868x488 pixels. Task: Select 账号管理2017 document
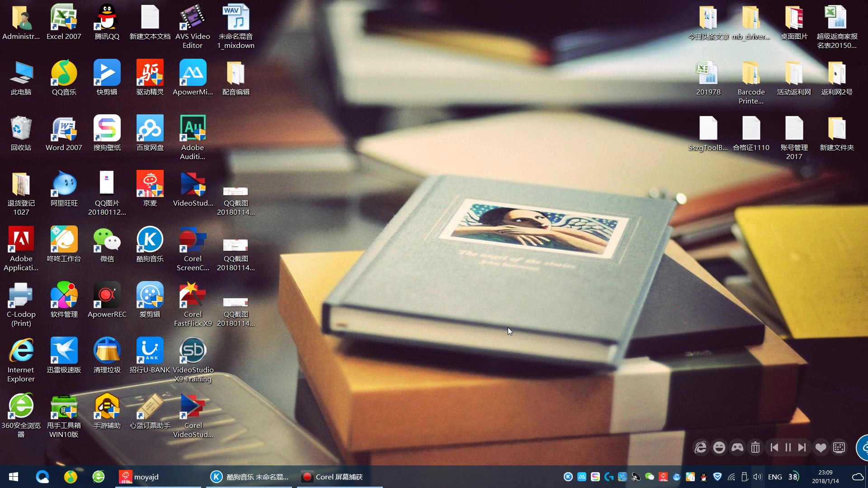[794, 138]
